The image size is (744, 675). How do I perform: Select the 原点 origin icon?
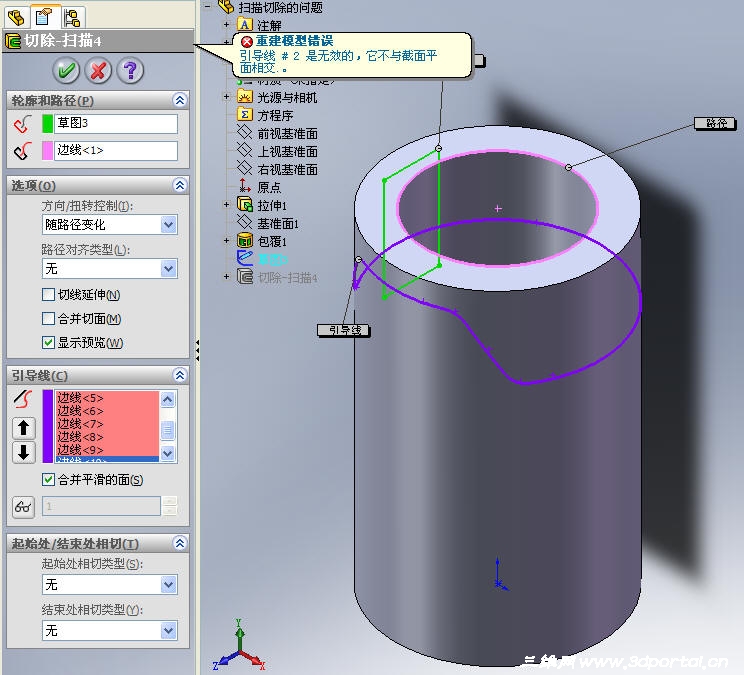(245, 186)
